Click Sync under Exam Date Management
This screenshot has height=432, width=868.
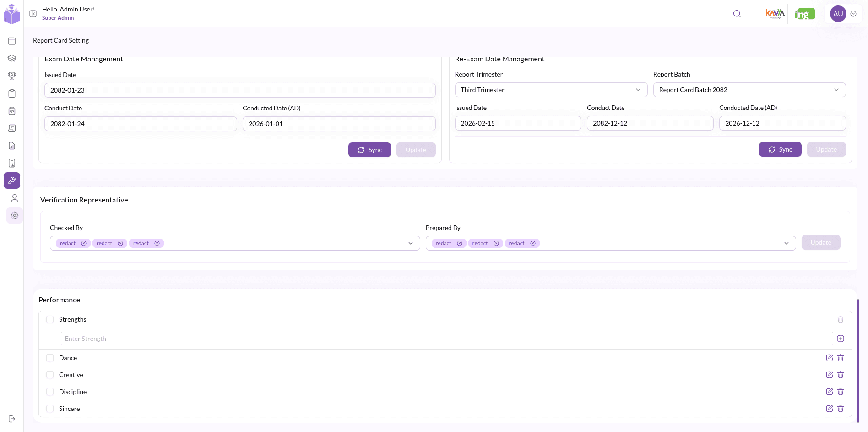[x=369, y=150]
